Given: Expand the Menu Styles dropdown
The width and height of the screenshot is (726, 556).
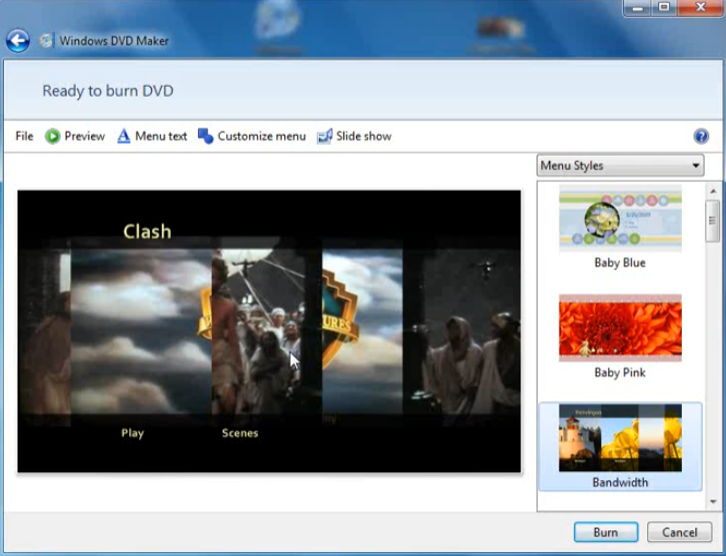Looking at the screenshot, I should pyautogui.click(x=620, y=165).
